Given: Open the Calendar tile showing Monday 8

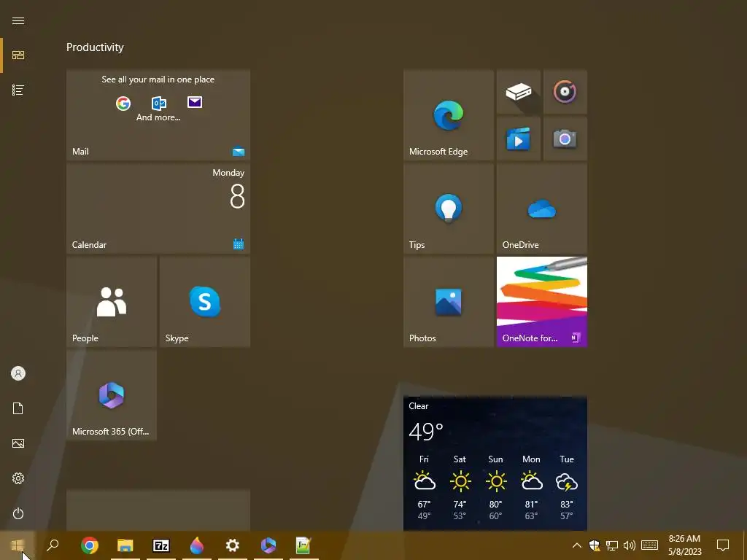Looking at the screenshot, I should 158,208.
